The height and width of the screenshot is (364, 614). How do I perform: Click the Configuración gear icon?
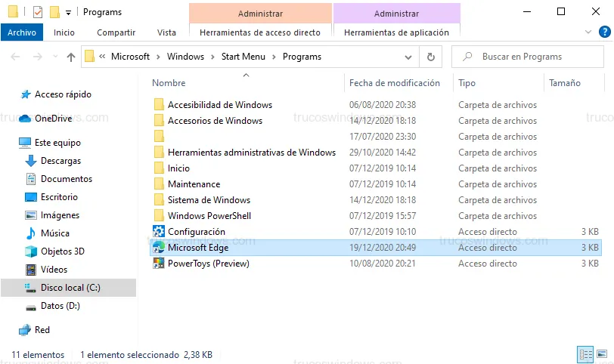pos(159,232)
